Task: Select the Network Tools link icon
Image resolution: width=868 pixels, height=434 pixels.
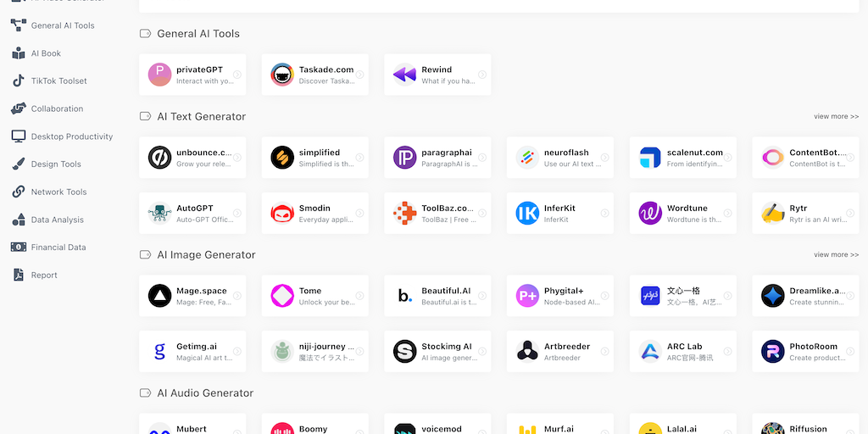Action: (x=19, y=192)
